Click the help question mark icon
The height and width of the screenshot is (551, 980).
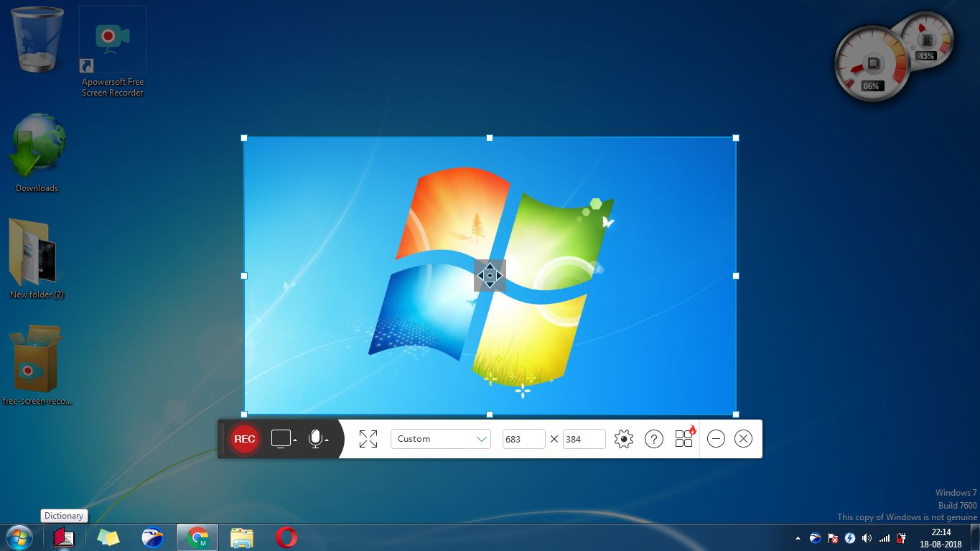(x=653, y=438)
